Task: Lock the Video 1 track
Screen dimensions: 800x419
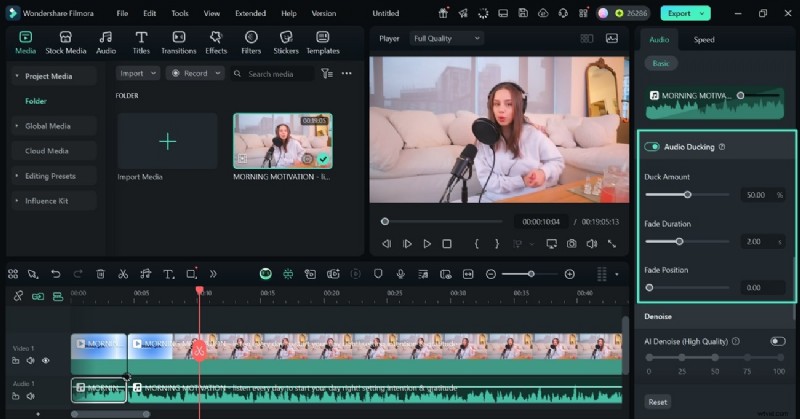Action: [16, 360]
